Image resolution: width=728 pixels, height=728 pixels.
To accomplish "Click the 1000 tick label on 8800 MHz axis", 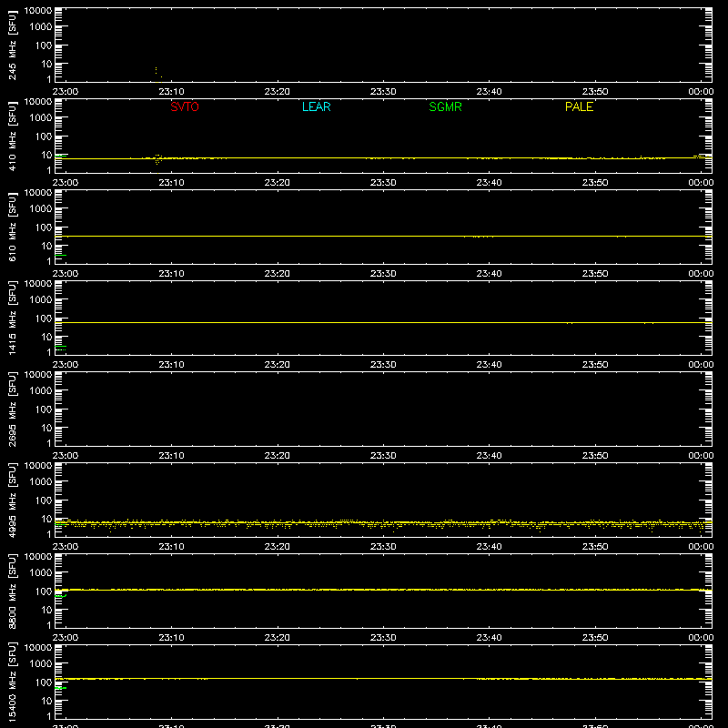I will (x=42, y=573).
